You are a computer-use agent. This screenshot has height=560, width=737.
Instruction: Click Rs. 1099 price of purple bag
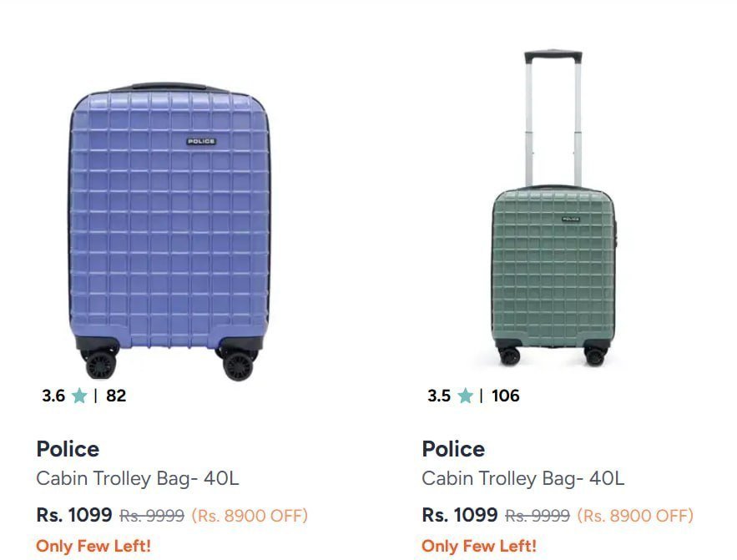point(74,515)
